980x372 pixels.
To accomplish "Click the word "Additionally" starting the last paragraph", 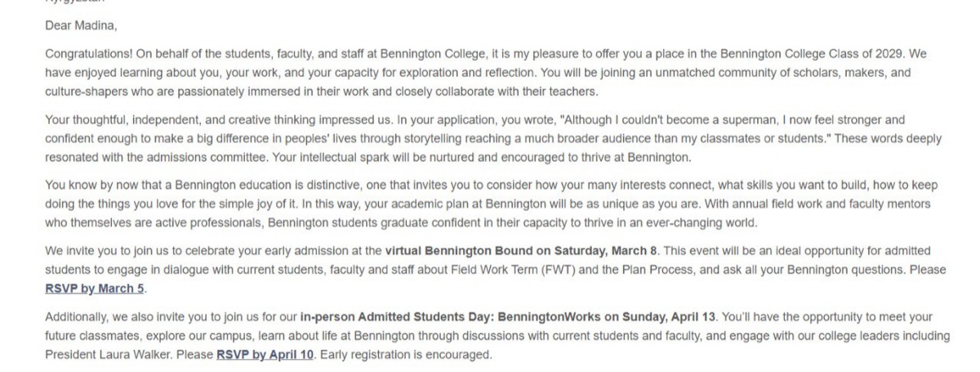I will pyautogui.click(x=76, y=316).
